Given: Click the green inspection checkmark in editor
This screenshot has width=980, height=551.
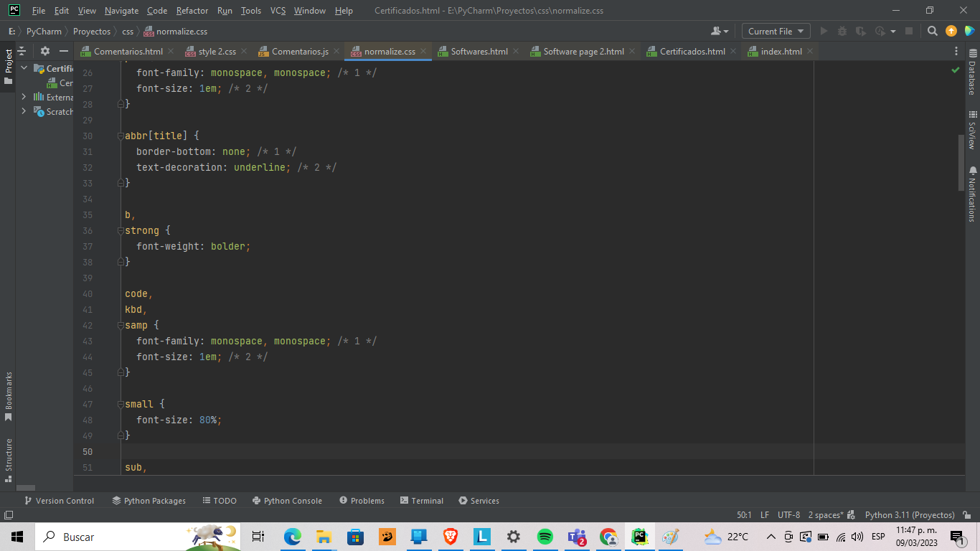Looking at the screenshot, I should click(955, 70).
